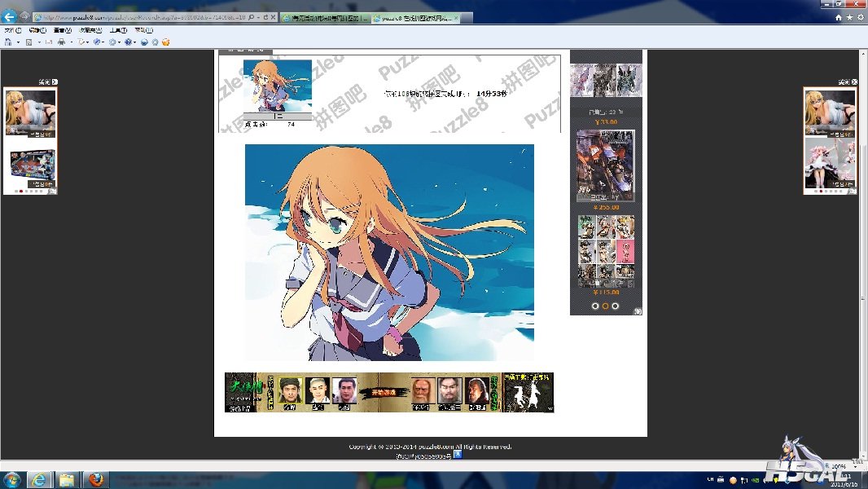Image resolution: width=868 pixels, height=489 pixels.
Task: Open the Page menu icon in command bar
Action: tap(82, 42)
